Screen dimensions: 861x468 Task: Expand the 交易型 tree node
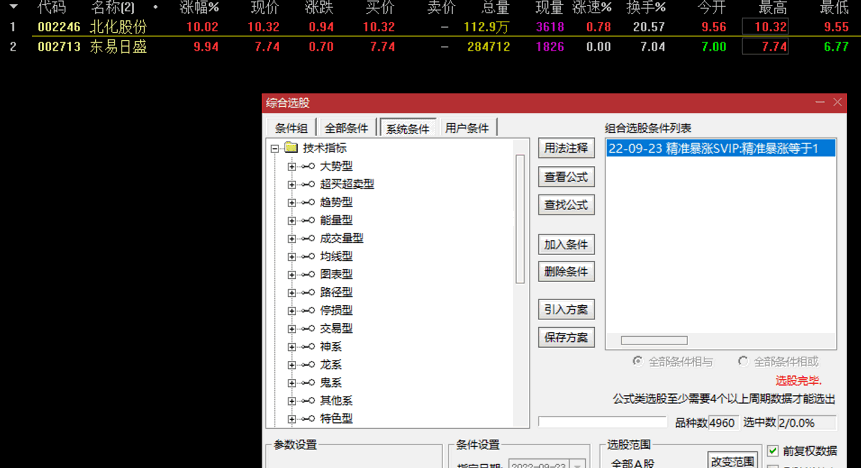click(x=292, y=329)
